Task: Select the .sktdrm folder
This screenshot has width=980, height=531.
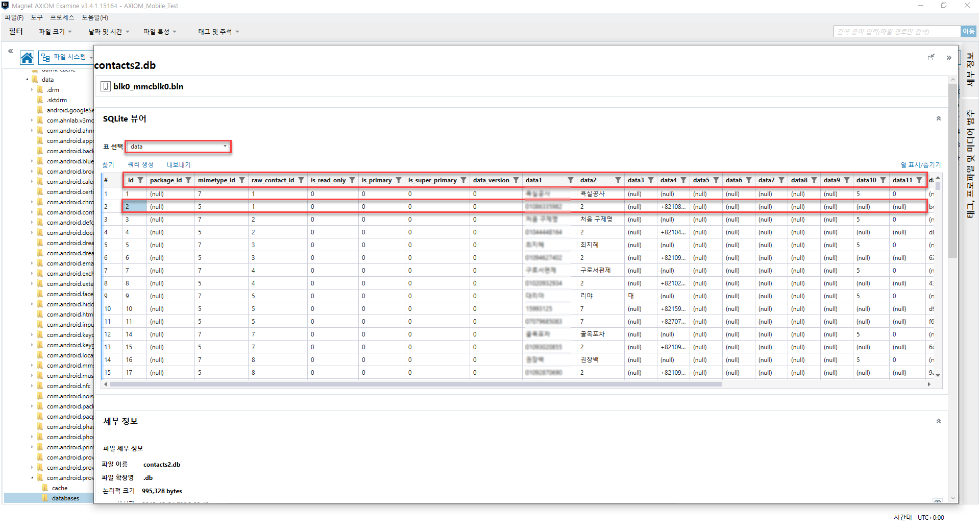Action: click(x=57, y=100)
